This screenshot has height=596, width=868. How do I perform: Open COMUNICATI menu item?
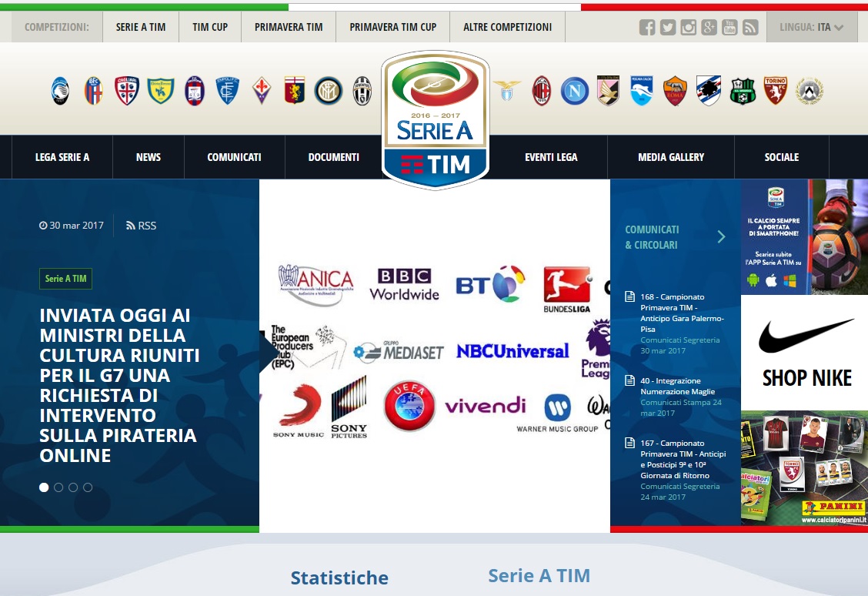(x=234, y=157)
